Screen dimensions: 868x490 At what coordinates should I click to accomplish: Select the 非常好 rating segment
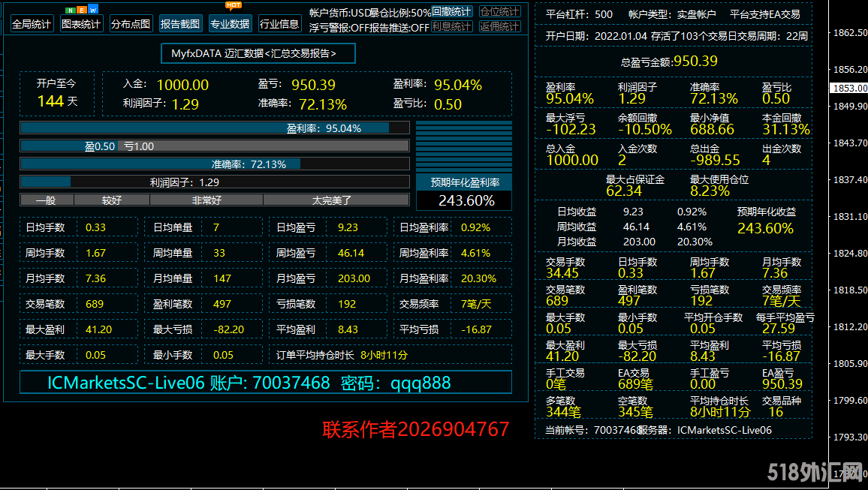coord(206,200)
